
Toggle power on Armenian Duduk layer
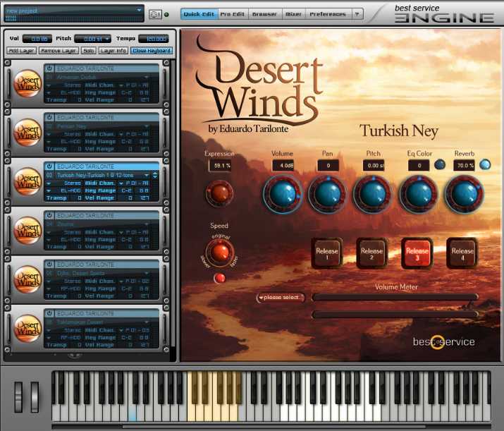pos(49,68)
